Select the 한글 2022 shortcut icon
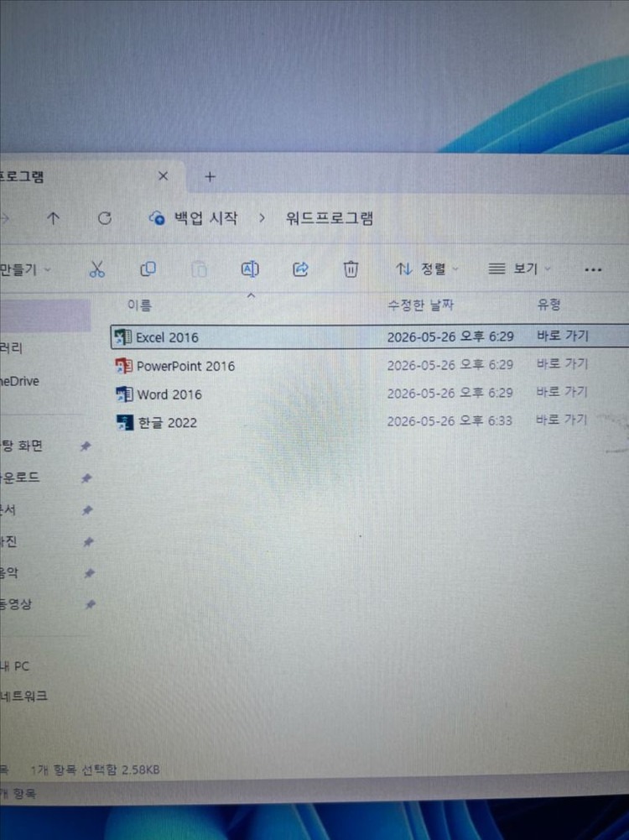The image size is (629, 840). click(125, 423)
